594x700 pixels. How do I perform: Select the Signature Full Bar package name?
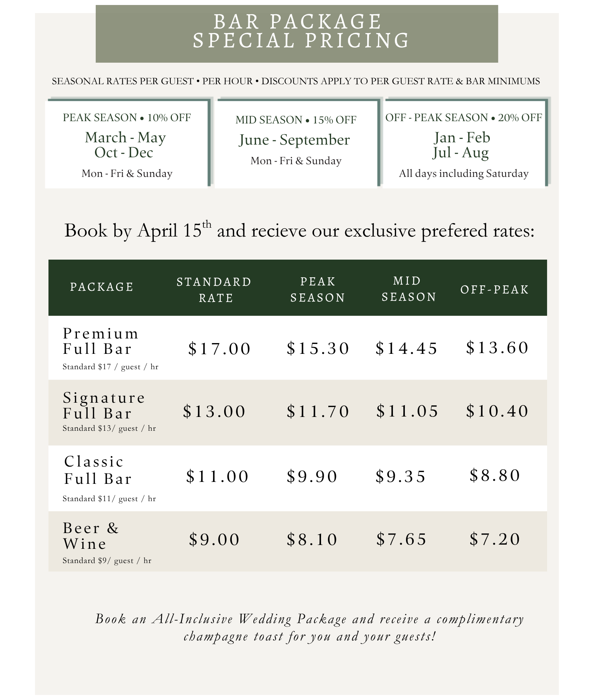[104, 405]
